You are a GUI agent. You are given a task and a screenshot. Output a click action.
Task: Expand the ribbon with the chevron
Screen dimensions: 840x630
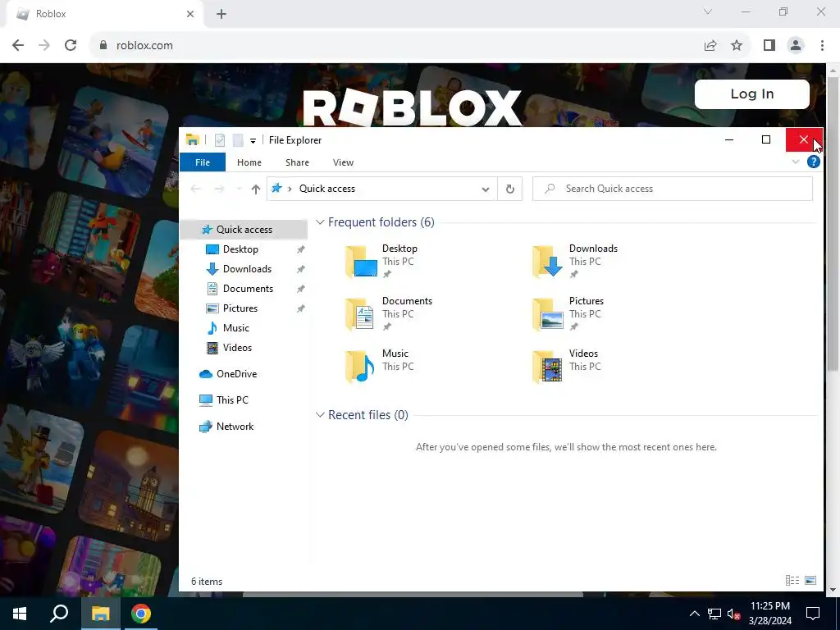(796, 162)
